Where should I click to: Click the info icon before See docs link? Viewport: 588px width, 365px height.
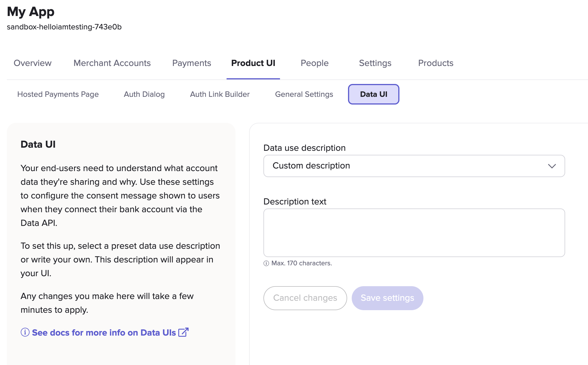point(25,332)
